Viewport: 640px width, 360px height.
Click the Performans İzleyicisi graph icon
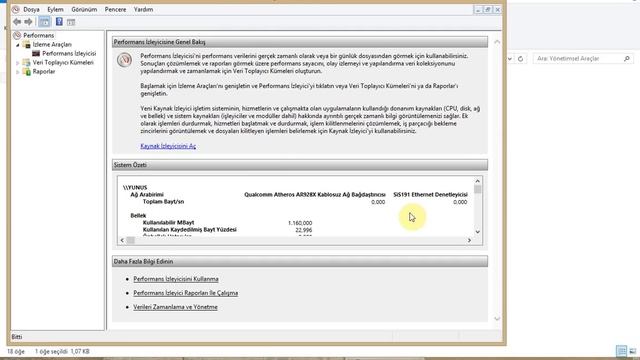pyautogui.click(x=36, y=53)
